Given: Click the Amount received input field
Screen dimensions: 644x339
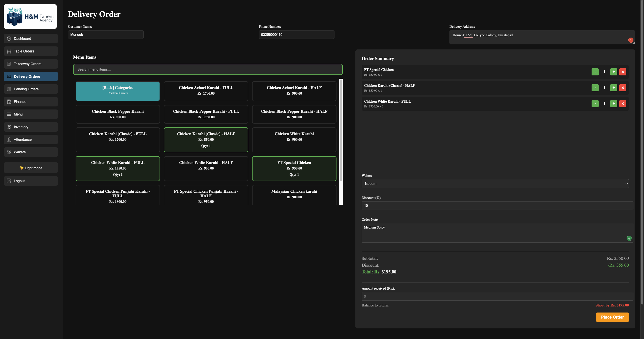Looking at the screenshot, I should click(x=497, y=296).
